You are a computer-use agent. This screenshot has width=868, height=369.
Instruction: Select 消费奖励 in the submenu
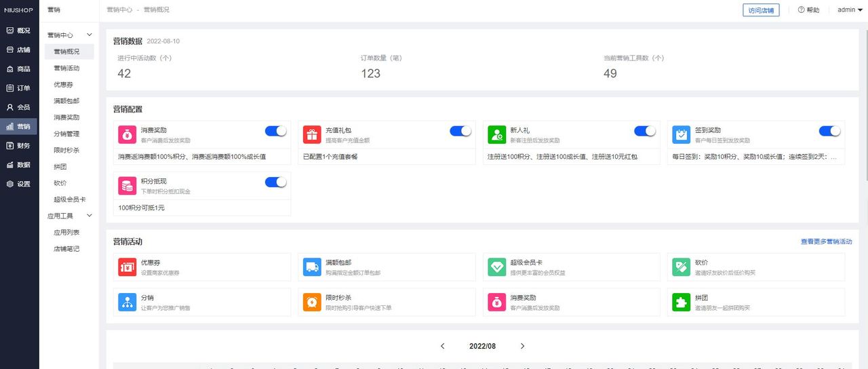click(66, 117)
